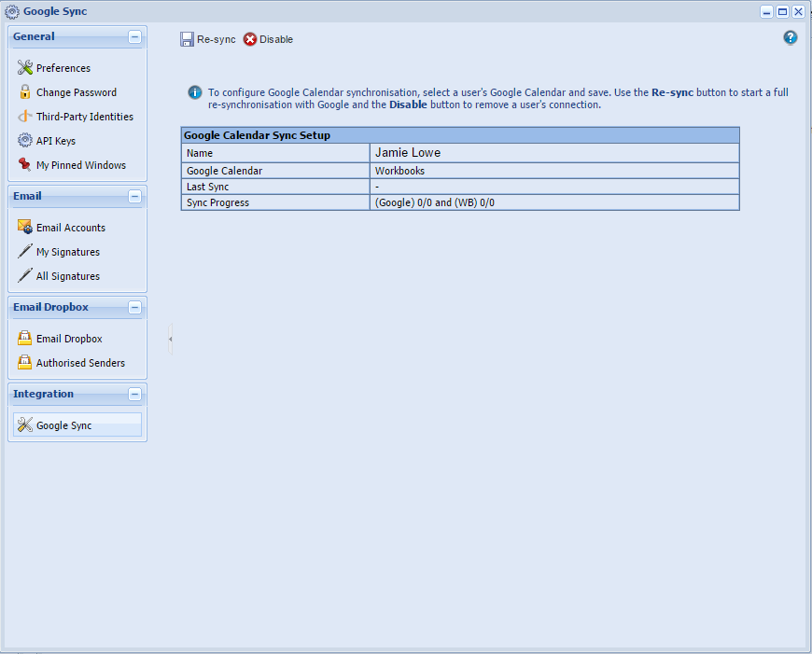Maximize the Google Sync window

(782, 11)
